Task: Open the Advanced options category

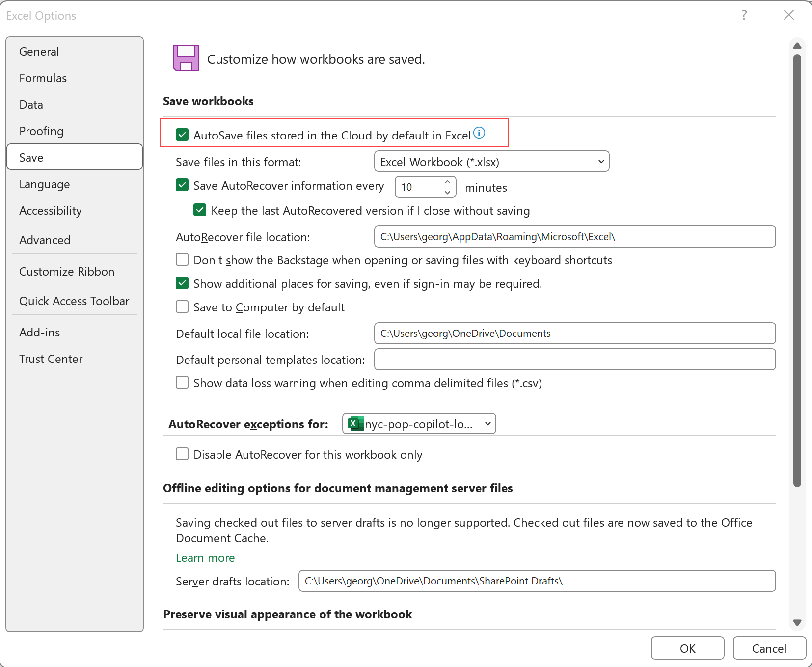Action: pyautogui.click(x=75, y=240)
